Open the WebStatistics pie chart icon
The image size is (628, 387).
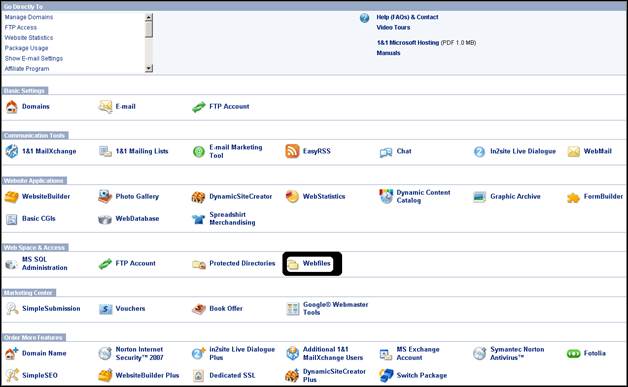(292, 196)
